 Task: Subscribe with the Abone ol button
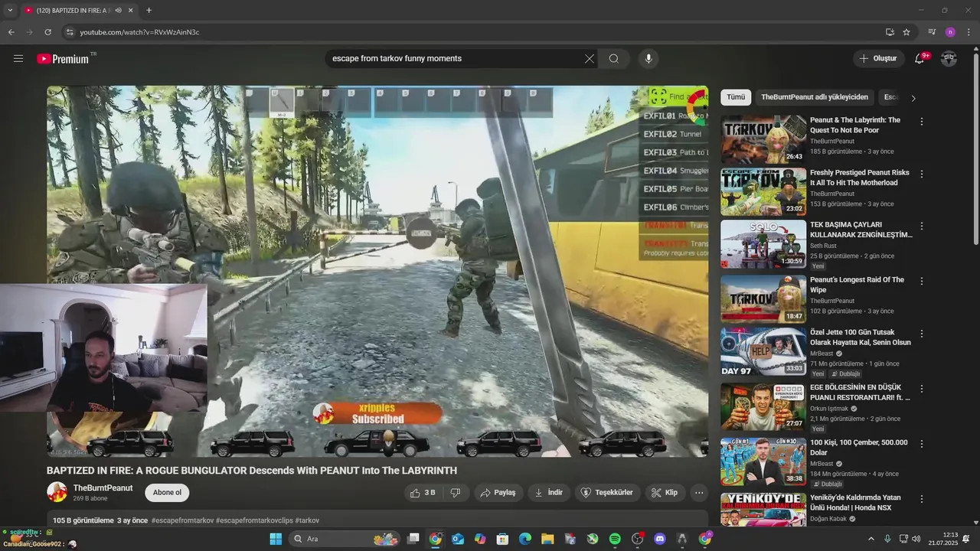(x=167, y=493)
